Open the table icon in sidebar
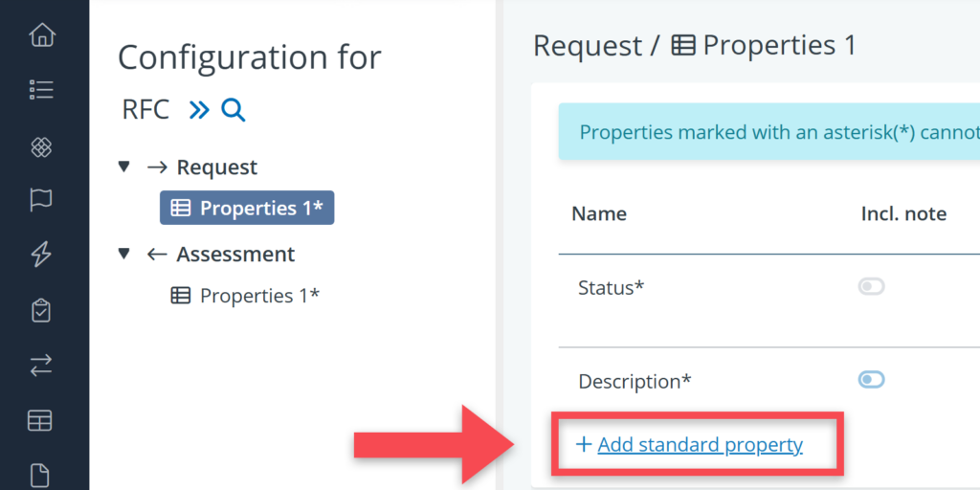Image resolution: width=980 pixels, height=490 pixels. coord(42,420)
